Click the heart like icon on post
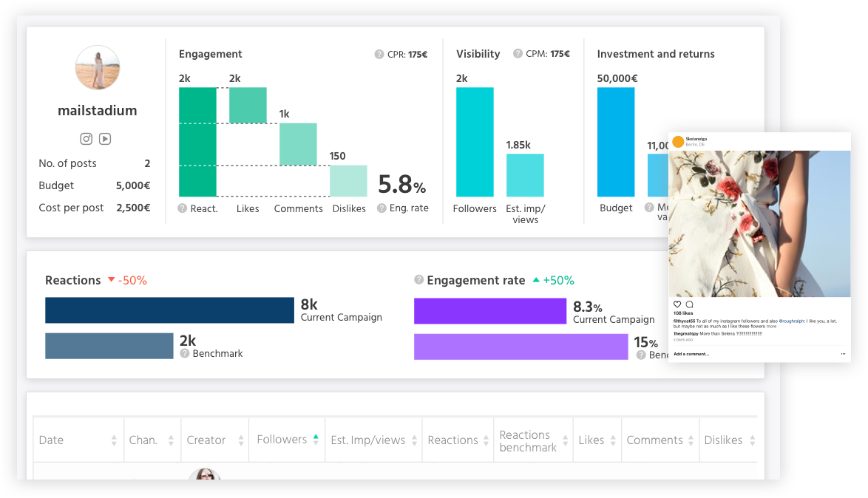The image size is (868, 498). coord(677,304)
